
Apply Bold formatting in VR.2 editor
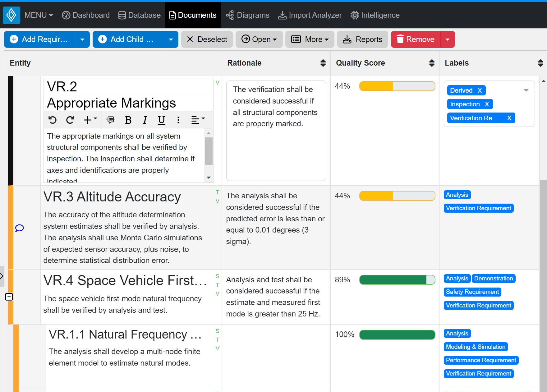coord(128,120)
